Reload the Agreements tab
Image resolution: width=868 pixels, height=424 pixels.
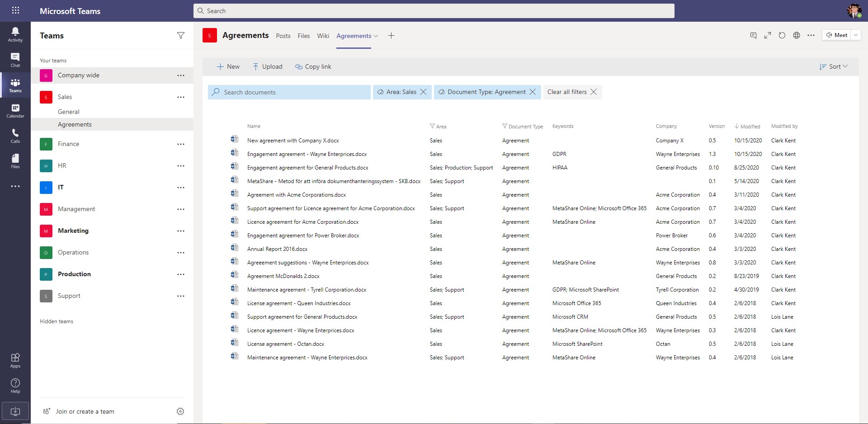[x=782, y=35]
